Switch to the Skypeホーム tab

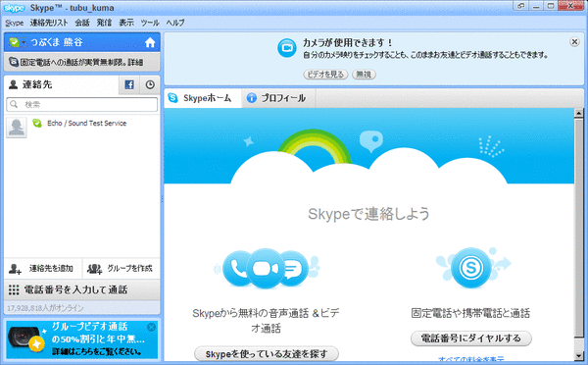pyautogui.click(x=203, y=98)
